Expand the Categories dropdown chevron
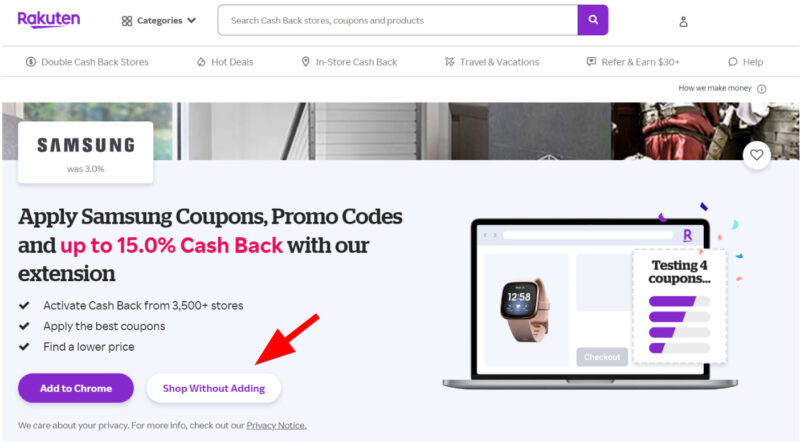 pyautogui.click(x=191, y=20)
